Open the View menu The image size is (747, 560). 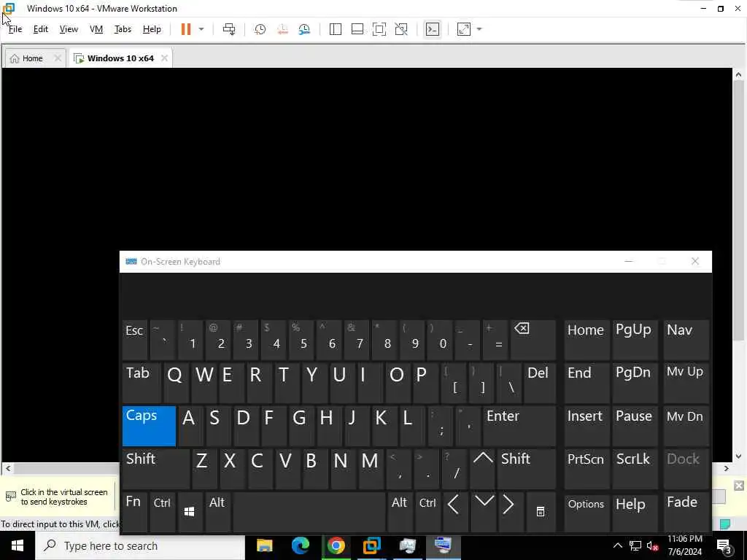[x=69, y=29]
